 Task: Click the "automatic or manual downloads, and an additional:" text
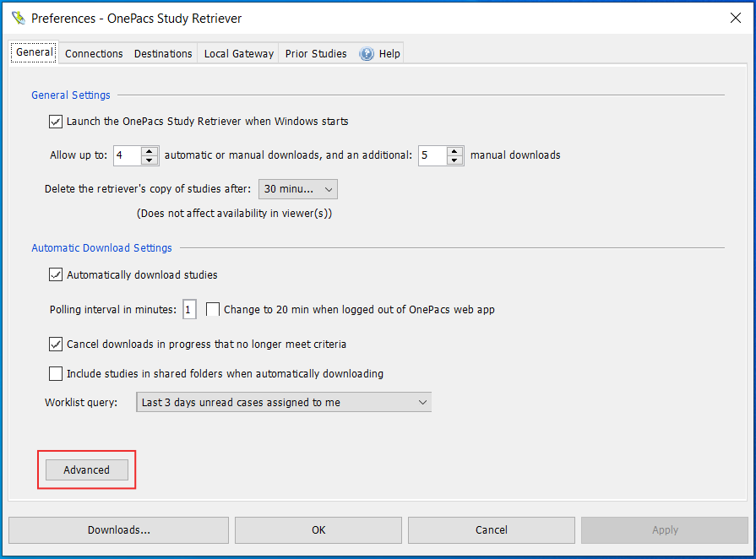click(x=288, y=155)
